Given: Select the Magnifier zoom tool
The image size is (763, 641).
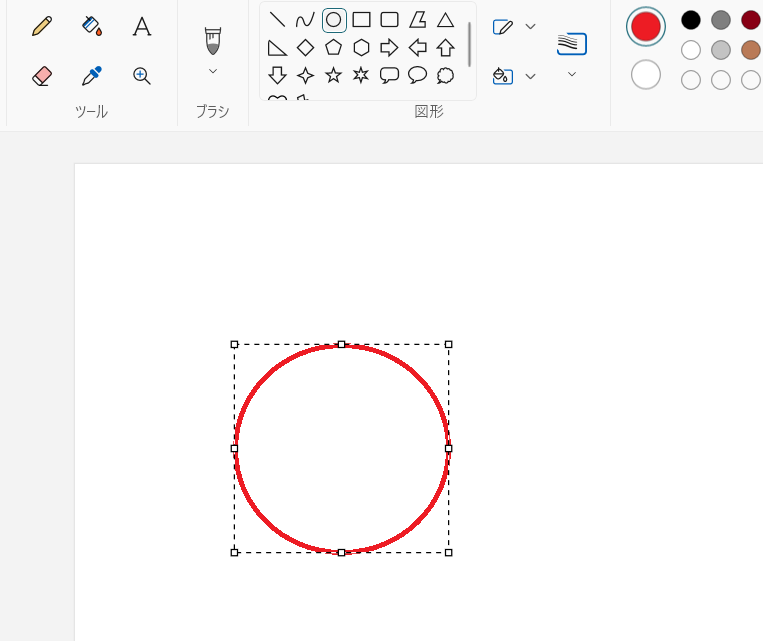Looking at the screenshot, I should pyautogui.click(x=142, y=75).
